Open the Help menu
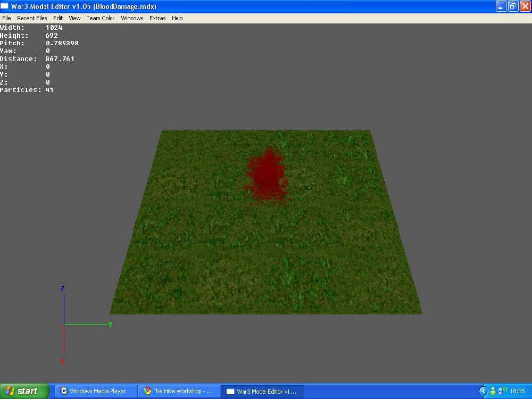The width and height of the screenshot is (532, 399). pyautogui.click(x=177, y=18)
